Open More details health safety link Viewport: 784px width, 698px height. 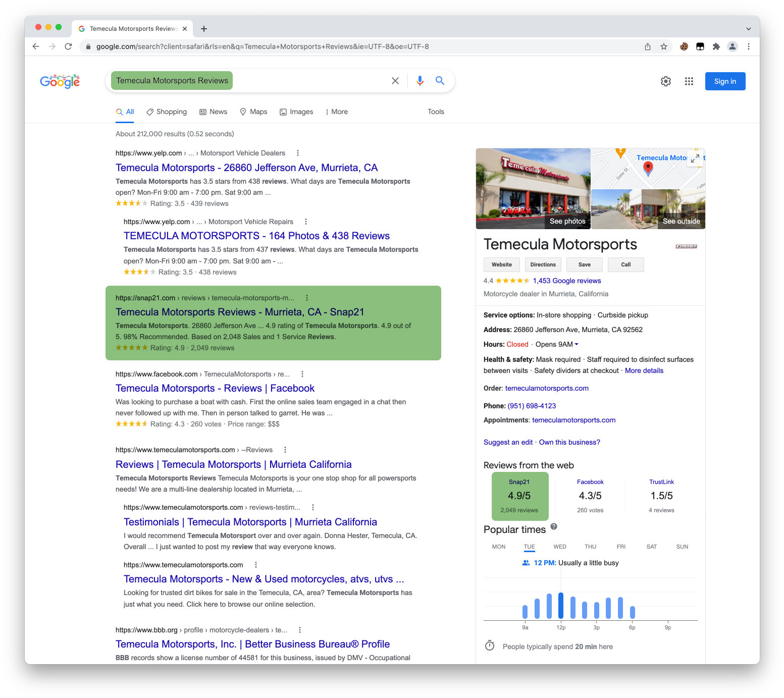tap(644, 370)
